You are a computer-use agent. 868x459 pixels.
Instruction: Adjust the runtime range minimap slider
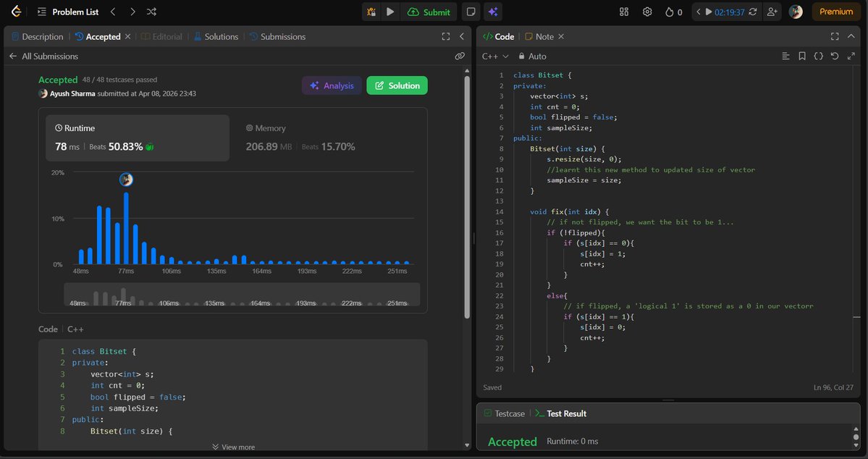pyautogui.click(x=242, y=295)
